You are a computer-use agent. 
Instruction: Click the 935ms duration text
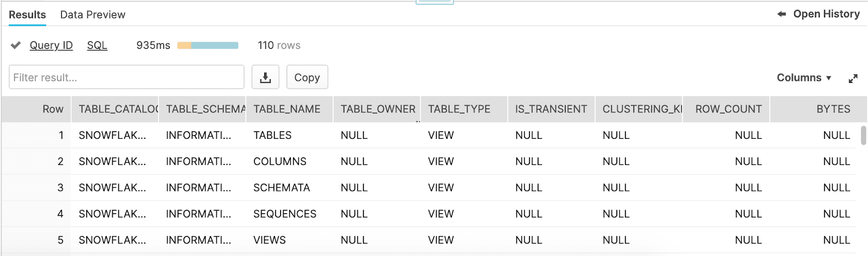pos(153,46)
